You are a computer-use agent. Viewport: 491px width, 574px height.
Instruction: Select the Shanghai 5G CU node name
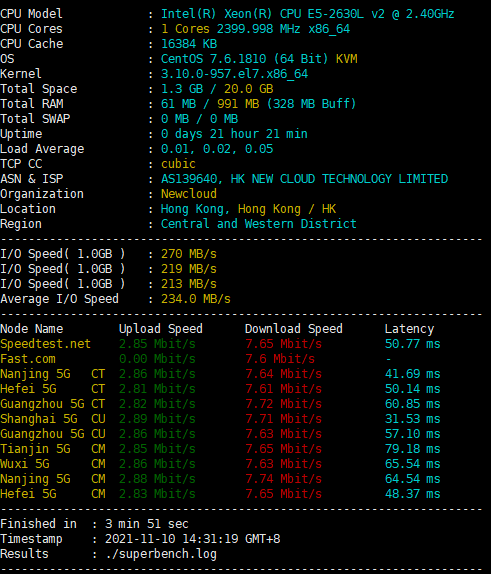coord(53,419)
